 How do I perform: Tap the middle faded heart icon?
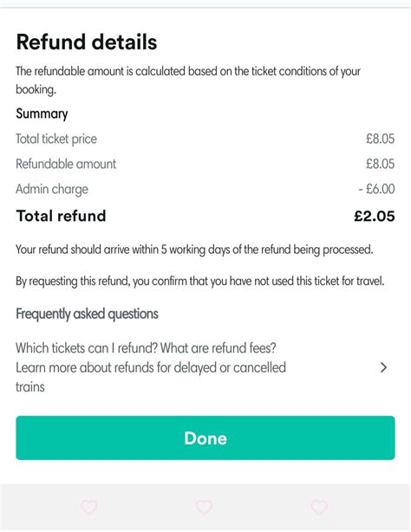204,507
